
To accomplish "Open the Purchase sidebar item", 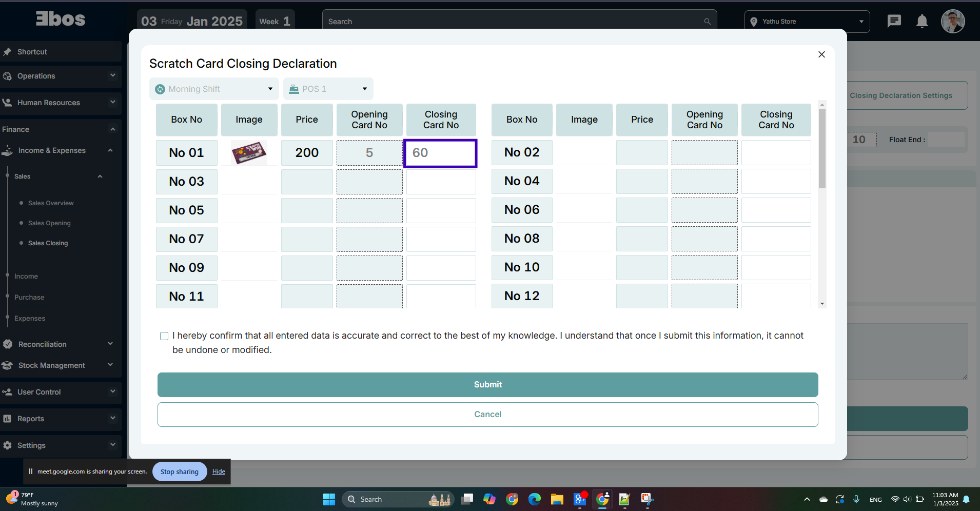I will [29, 298].
